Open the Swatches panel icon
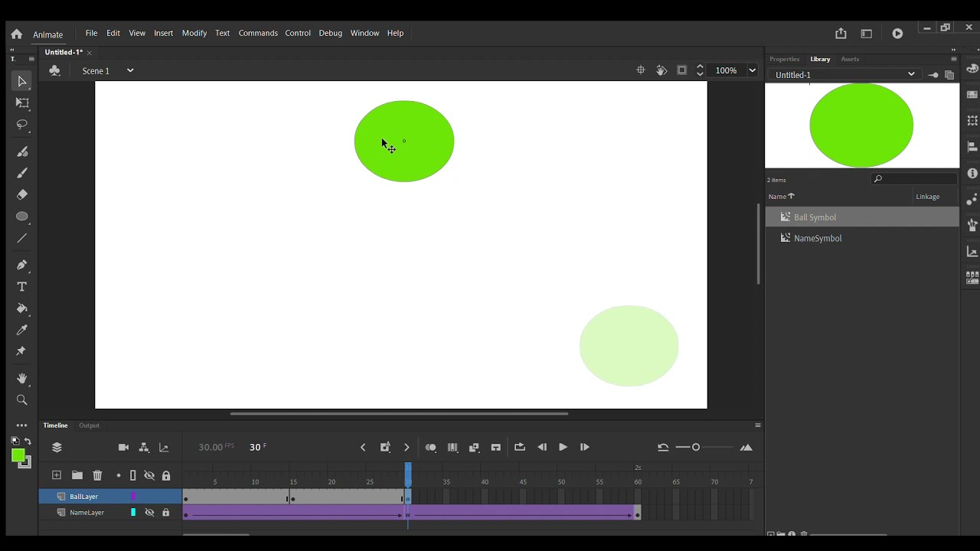980x551 pixels. tap(972, 95)
